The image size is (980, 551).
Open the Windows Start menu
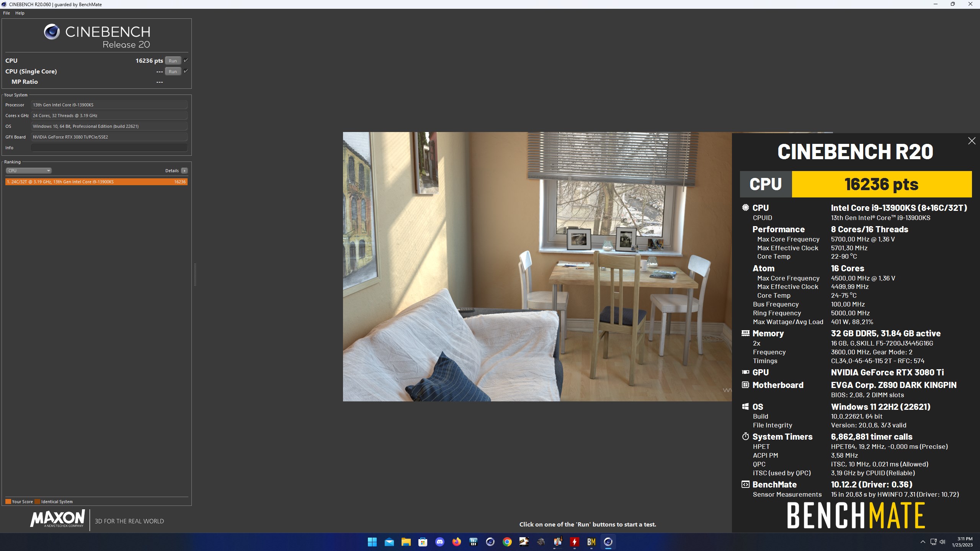tap(372, 542)
